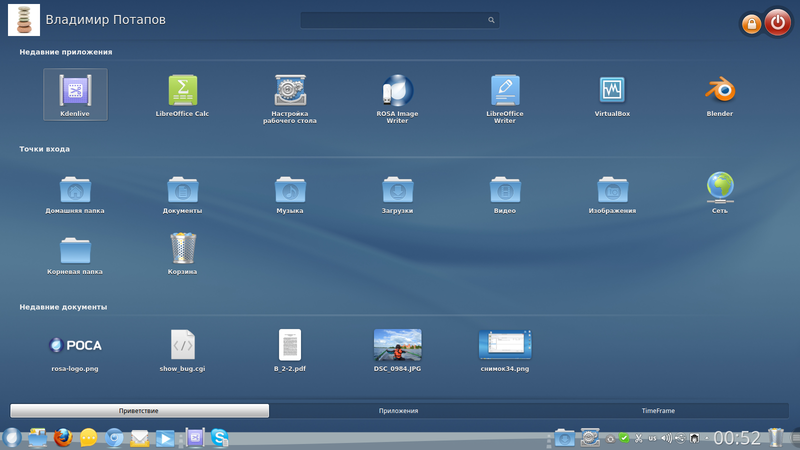Open Домашняя папка folder
This screenshot has width=800, height=450.
tap(75, 195)
